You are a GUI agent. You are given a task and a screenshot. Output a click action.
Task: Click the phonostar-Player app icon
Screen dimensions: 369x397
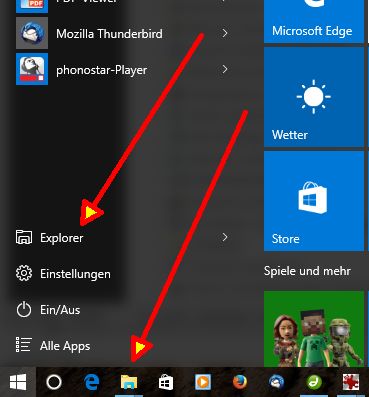[32, 69]
